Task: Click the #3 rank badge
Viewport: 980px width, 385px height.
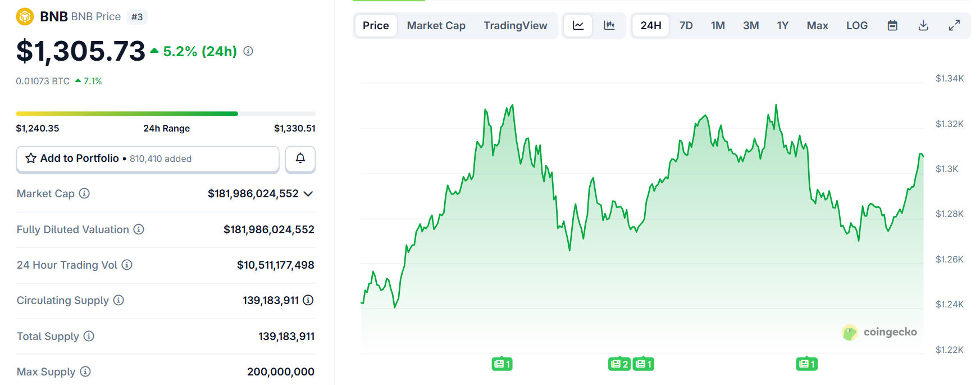Action: [137, 17]
